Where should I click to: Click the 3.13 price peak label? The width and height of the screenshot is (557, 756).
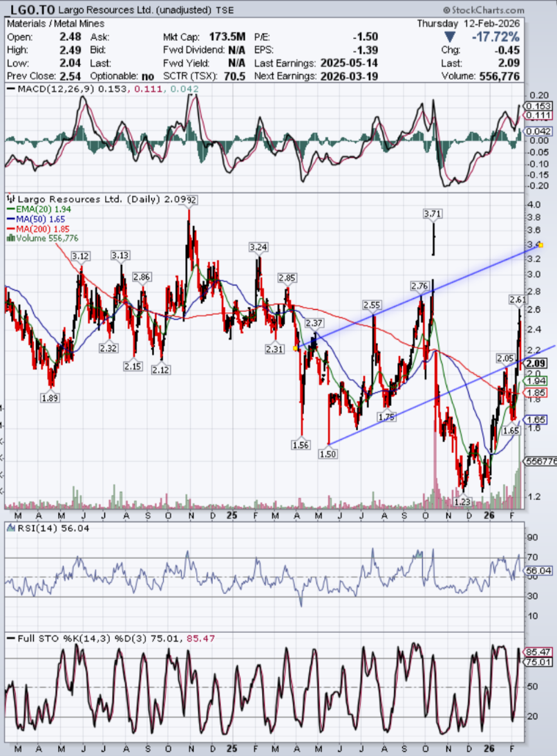120,255
